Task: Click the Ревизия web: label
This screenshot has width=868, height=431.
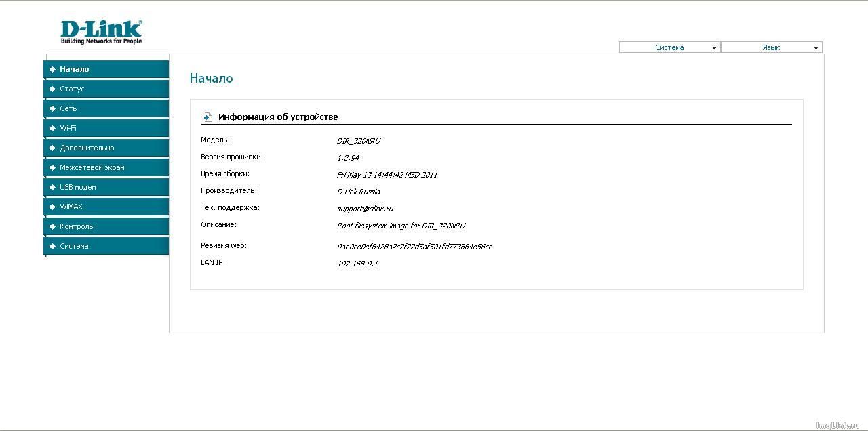Action: pos(224,246)
